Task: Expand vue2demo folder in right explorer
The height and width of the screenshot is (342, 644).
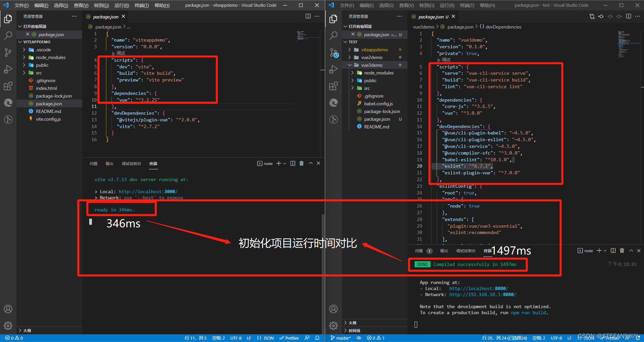Action: 375,57
